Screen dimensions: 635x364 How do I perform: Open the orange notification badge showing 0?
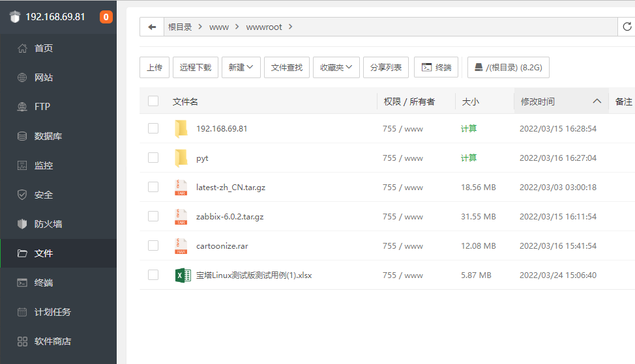click(106, 17)
